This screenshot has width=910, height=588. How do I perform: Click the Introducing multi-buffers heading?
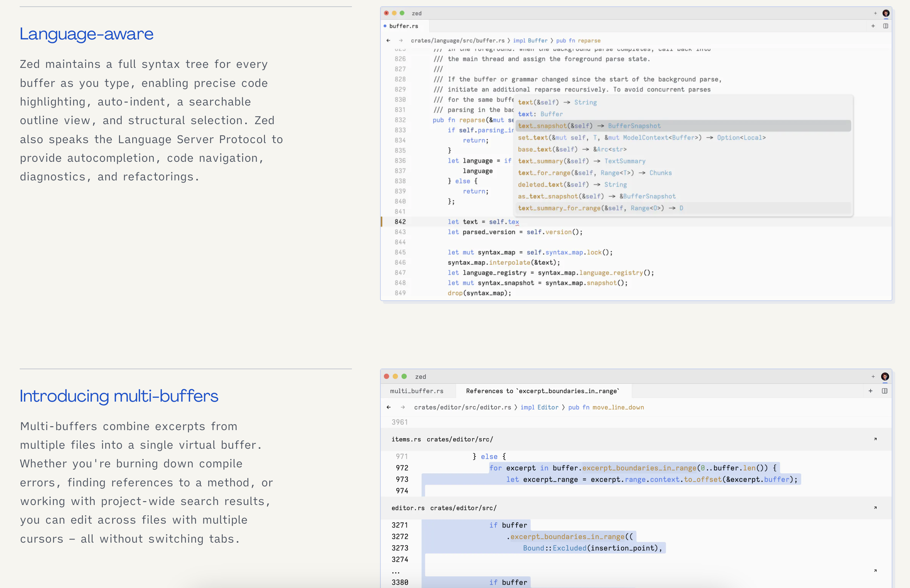[119, 396]
